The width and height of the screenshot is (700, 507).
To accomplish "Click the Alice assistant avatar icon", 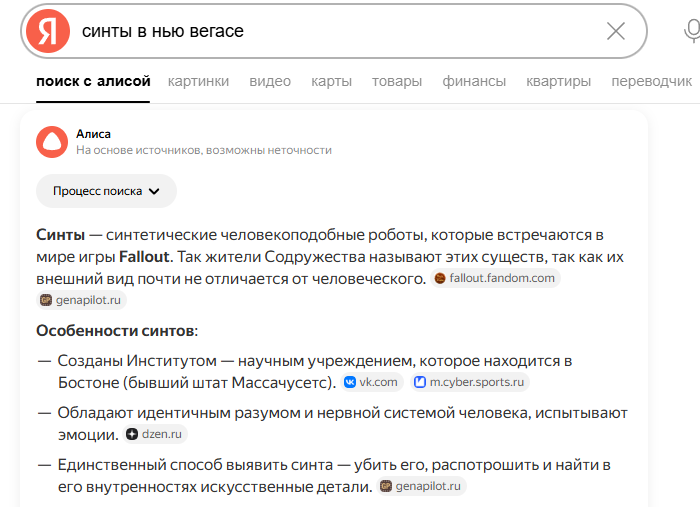I will [x=52, y=142].
